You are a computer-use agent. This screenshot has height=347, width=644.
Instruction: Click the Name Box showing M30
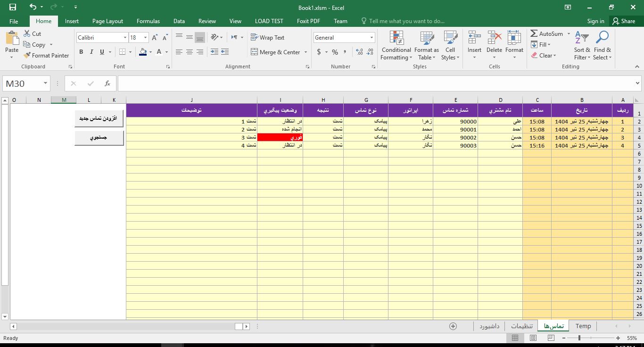22,83
